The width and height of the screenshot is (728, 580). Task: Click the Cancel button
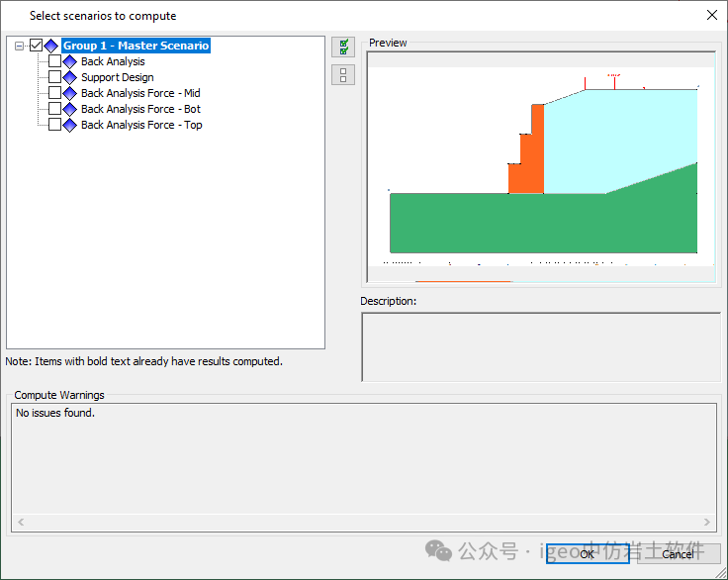point(679,554)
